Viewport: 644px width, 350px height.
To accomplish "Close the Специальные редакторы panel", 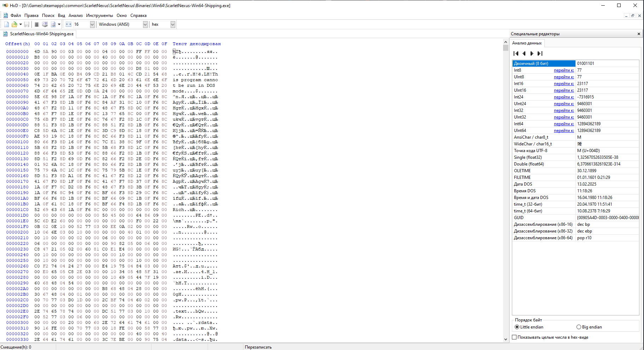I will coord(639,34).
